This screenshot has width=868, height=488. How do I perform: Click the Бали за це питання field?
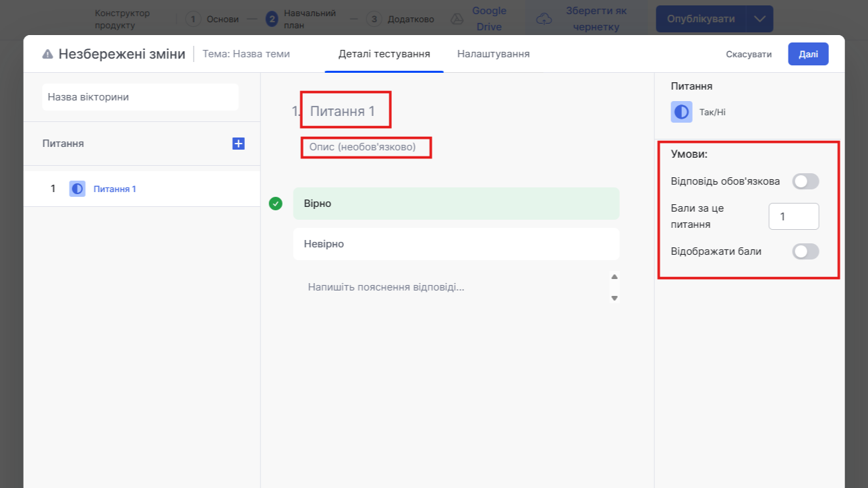pyautogui.click(x=793, y=216)
